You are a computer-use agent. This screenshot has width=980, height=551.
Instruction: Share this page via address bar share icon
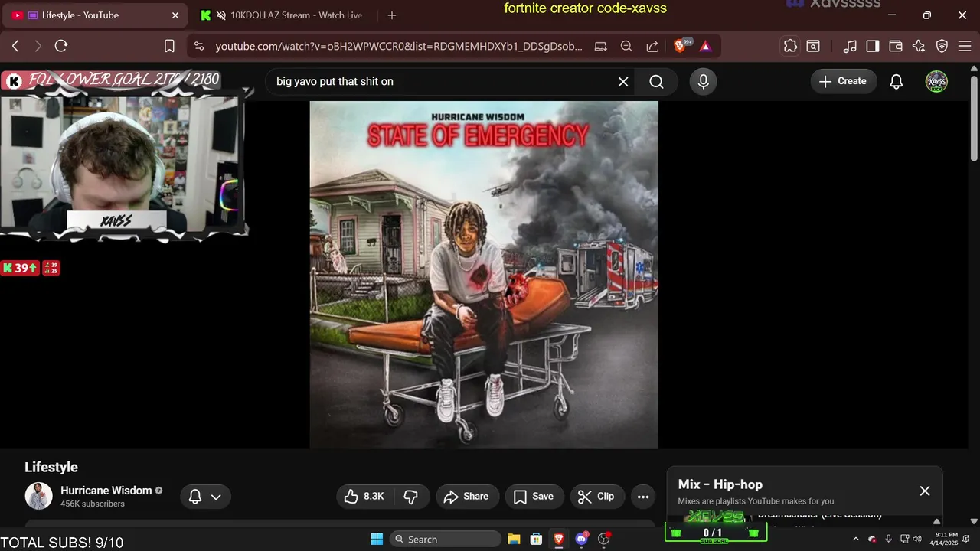pyautogui.click(x=652, y=46)
